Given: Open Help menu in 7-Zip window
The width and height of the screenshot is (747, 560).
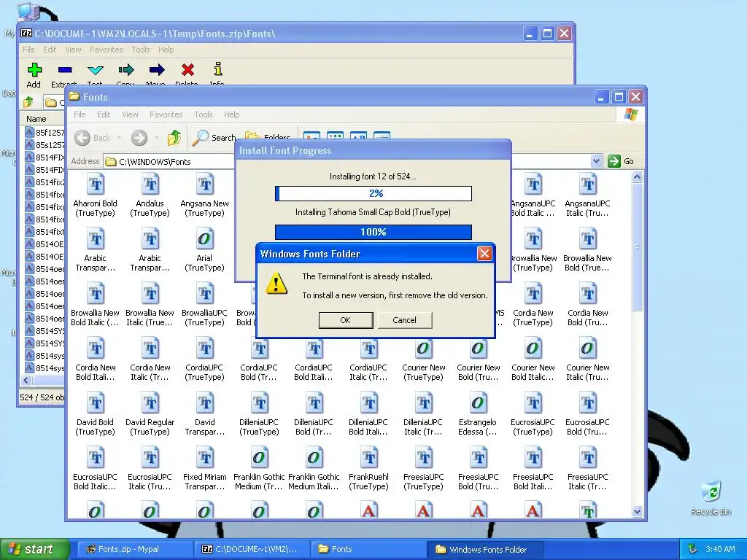Looking at the screenshot, I should pyautogui.click(x=166, y=50).
